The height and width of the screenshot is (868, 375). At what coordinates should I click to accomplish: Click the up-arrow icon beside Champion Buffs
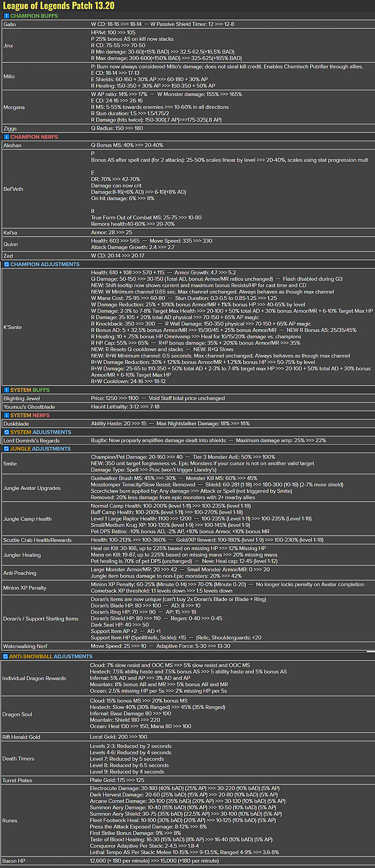[x=7, y=16]
